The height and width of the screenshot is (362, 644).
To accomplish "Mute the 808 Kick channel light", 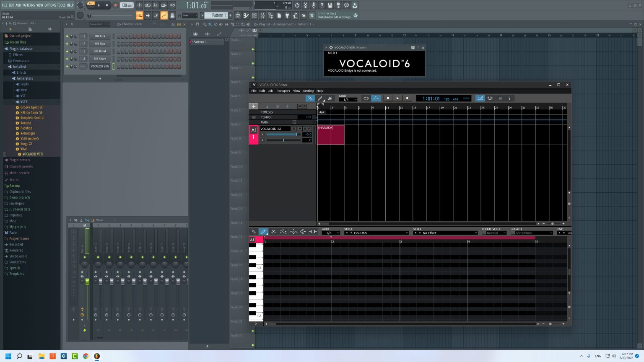I will [67, 36].
